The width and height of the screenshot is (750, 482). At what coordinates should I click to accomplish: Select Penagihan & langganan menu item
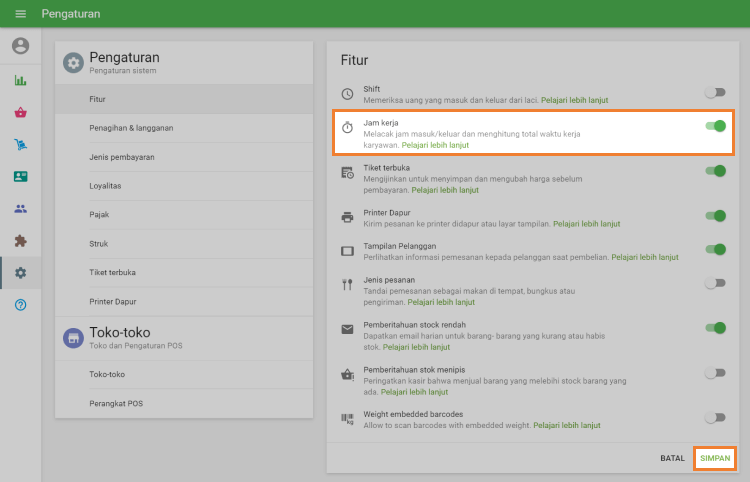(x=131, y=128)
